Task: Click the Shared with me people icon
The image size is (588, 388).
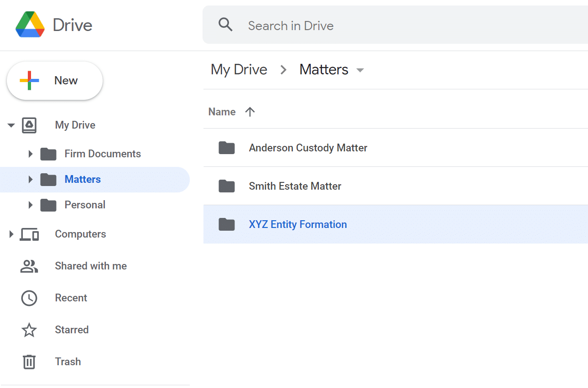Action: pyautogui.click(x=29, y=266)
